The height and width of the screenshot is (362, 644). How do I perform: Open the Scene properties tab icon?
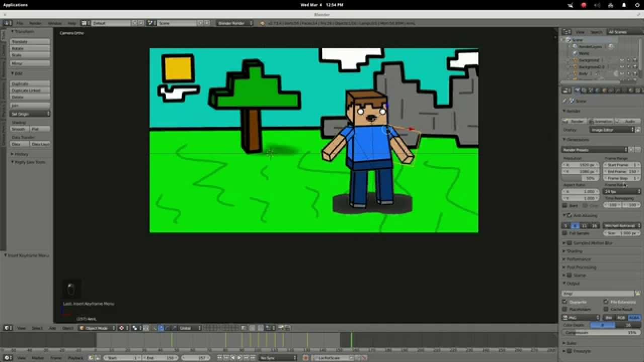[x=591, y=90]
